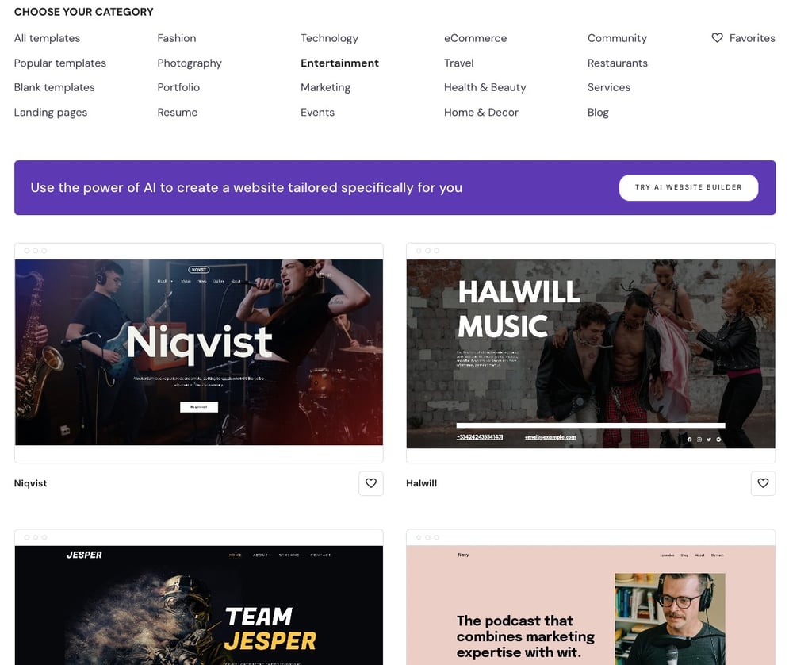Screen dimensions: 812x665
Task: Open the Portfolio category
Action: click(x=178, y=87)
